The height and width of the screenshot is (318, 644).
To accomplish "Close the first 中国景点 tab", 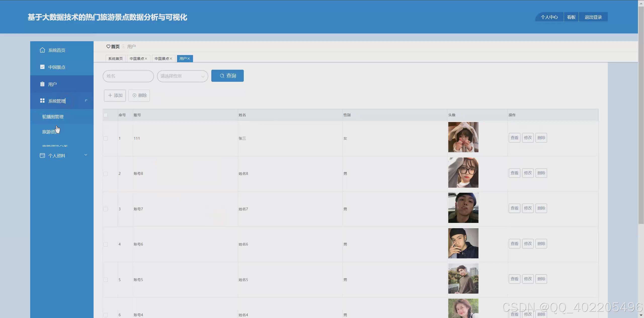I will coord(146,59).
